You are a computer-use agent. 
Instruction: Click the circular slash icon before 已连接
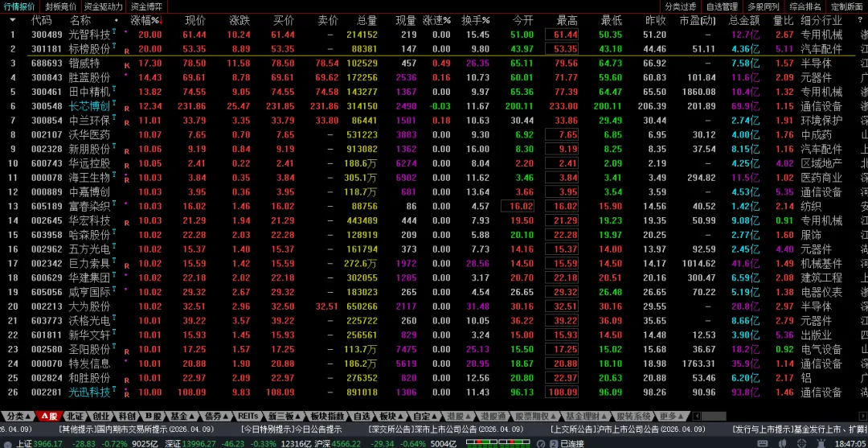[541, 443]
